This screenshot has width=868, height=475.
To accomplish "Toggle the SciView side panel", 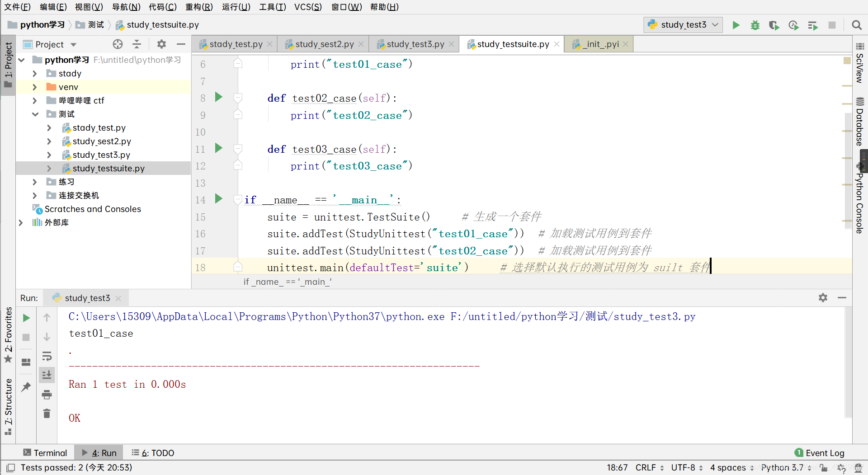I will click(x=860, y=63).
